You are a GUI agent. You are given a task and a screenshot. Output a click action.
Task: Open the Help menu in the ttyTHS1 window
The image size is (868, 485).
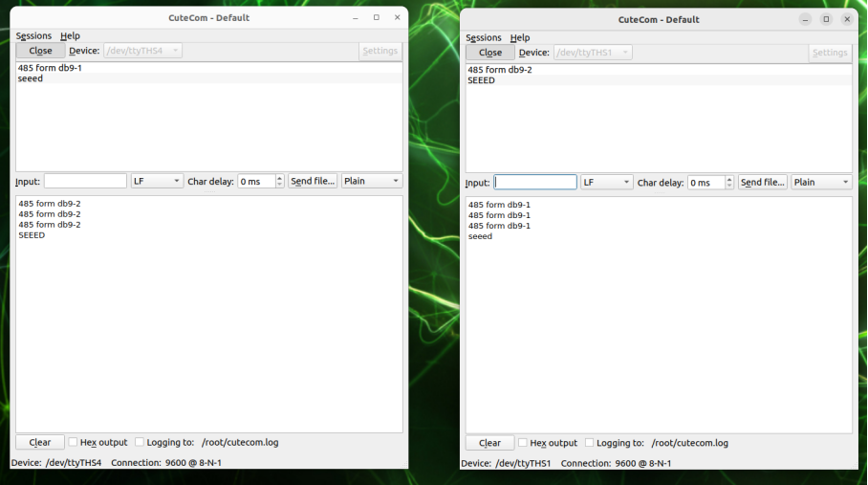tap(519, 37)
